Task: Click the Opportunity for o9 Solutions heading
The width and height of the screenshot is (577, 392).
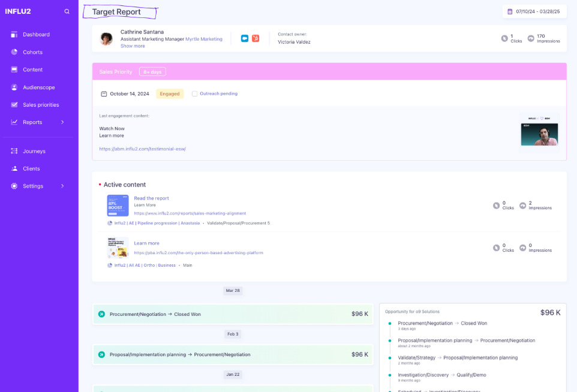Action: click(x=412, y=312)
